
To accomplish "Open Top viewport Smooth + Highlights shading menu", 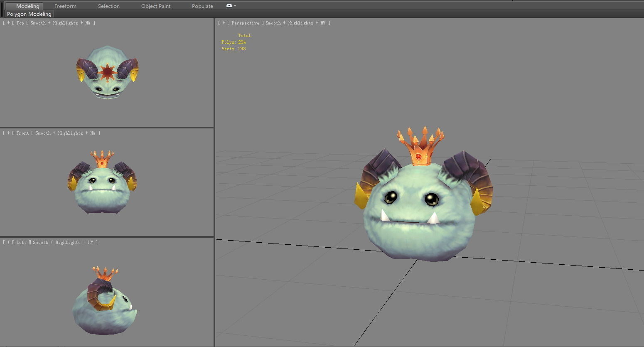I will [60, 23].
